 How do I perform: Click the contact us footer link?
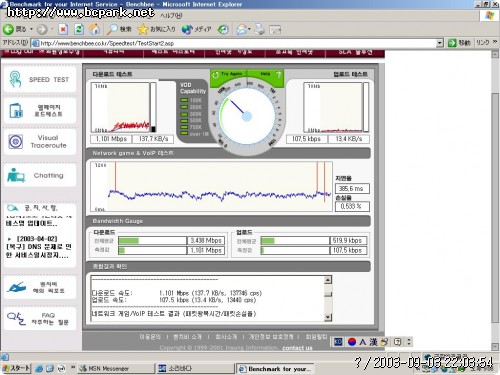(297, 348)
